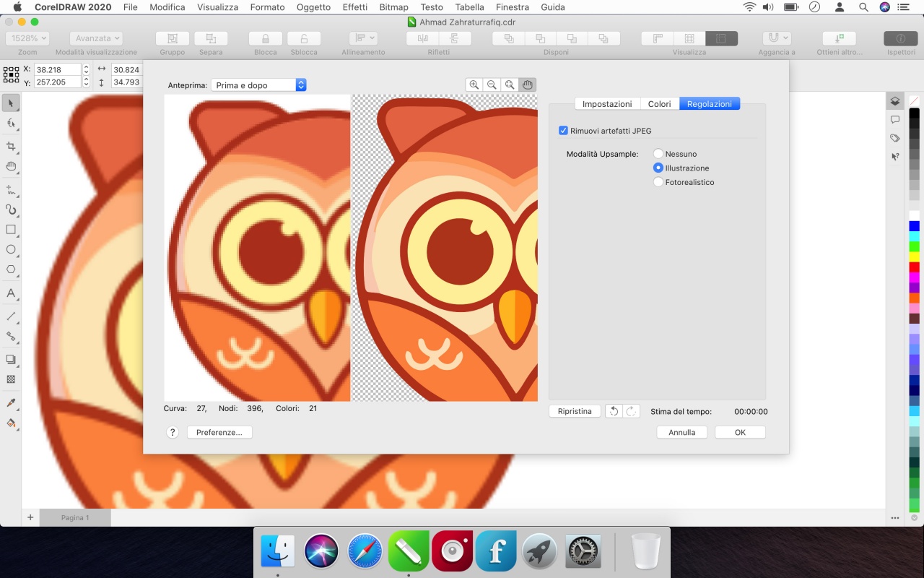The image size is (924, 578).
Task: Open the Anteprima preview mode dropdown
Action: click(x=258, y=85)
